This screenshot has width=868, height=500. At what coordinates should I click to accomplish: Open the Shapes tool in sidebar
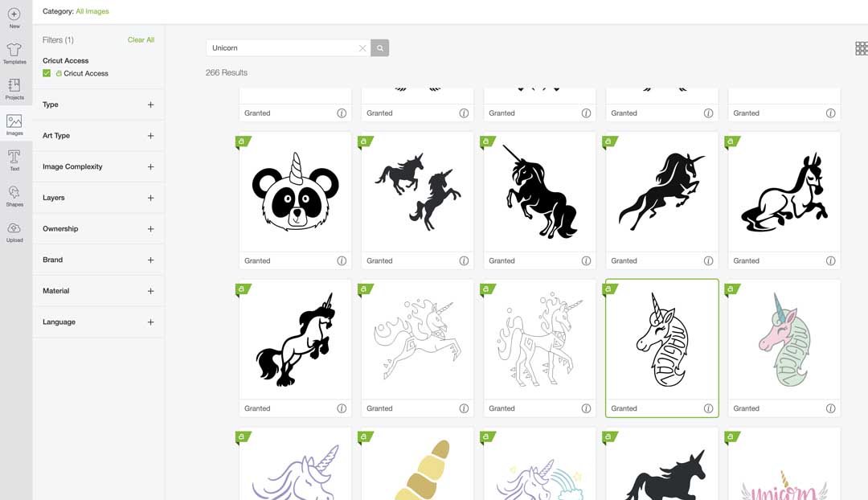click(x=14, y=196)
